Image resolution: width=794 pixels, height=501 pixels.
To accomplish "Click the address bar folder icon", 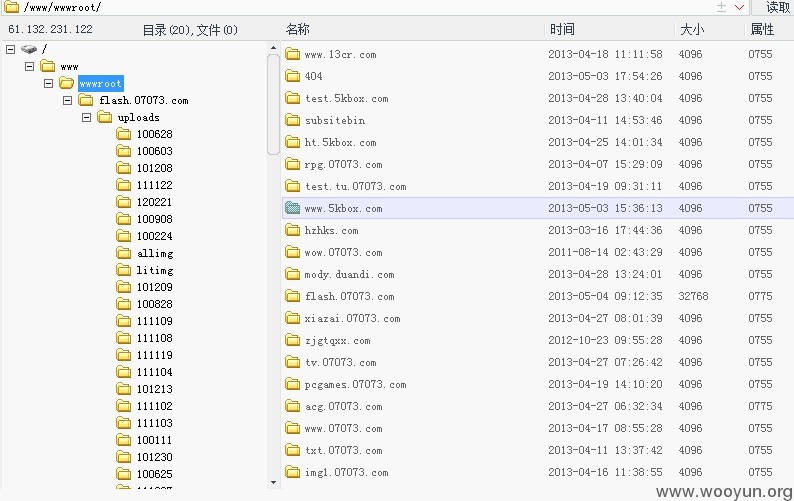I will tap(11, 7).
